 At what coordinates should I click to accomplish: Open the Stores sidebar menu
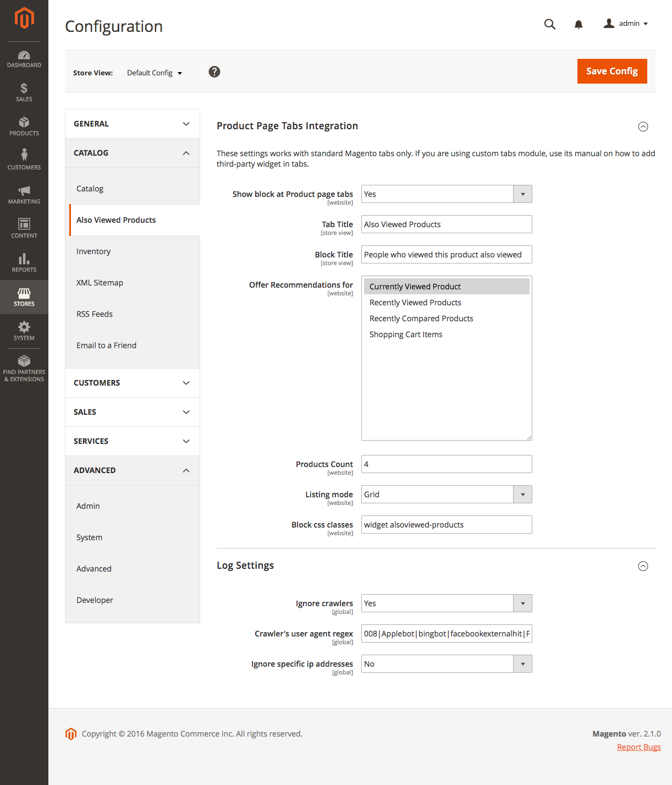click(x=24, y=297)
